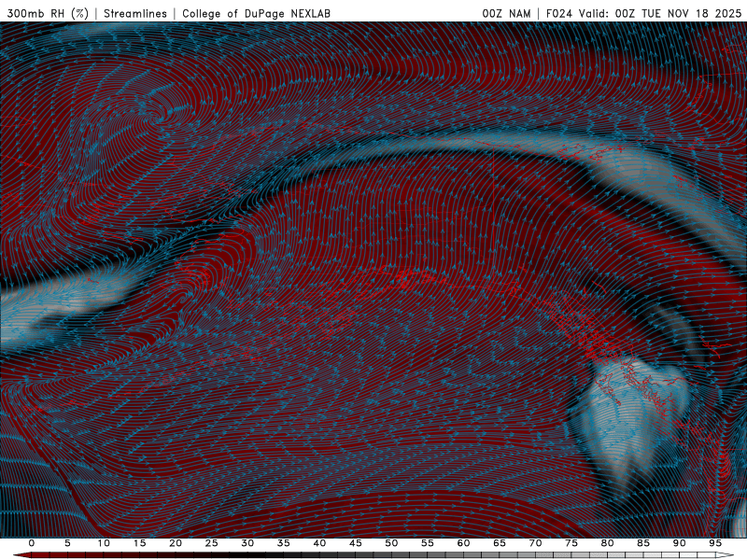The width and height of the screenshot is (747, 560).
Task: Click the colorbar label '40'
Action: click(x=319, y=543)
